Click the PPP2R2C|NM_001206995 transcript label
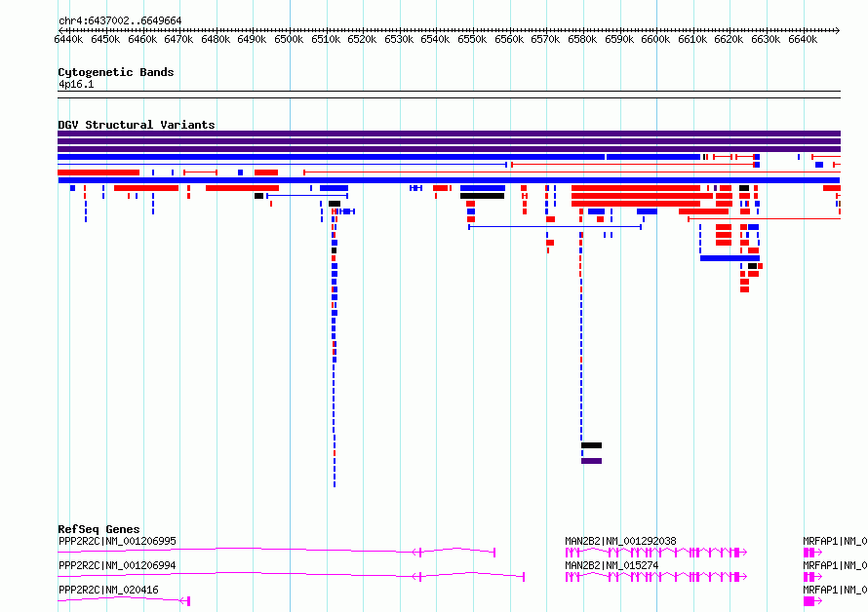This screenshot has width=868, height=612. 117,541
